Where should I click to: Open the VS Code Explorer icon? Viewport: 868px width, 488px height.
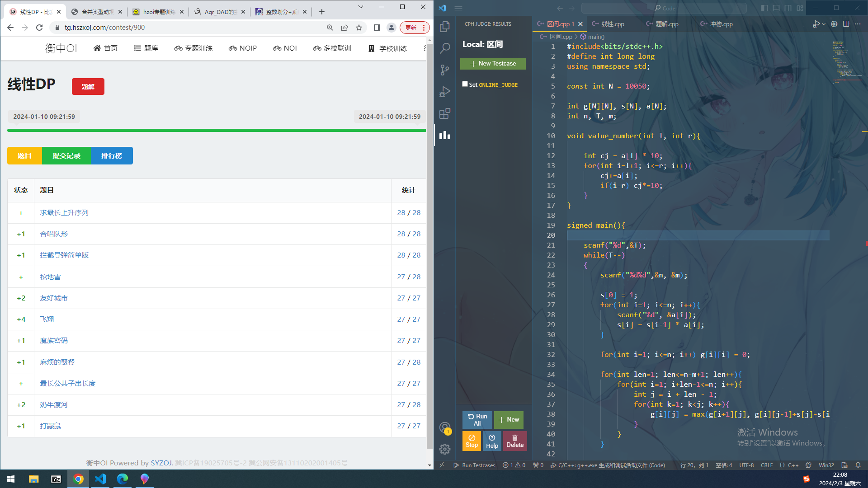tap(445, 26)
